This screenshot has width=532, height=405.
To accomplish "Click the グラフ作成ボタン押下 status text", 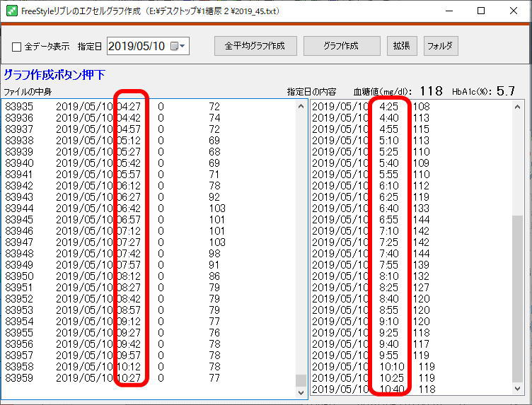I will click(x=54, y=74).
